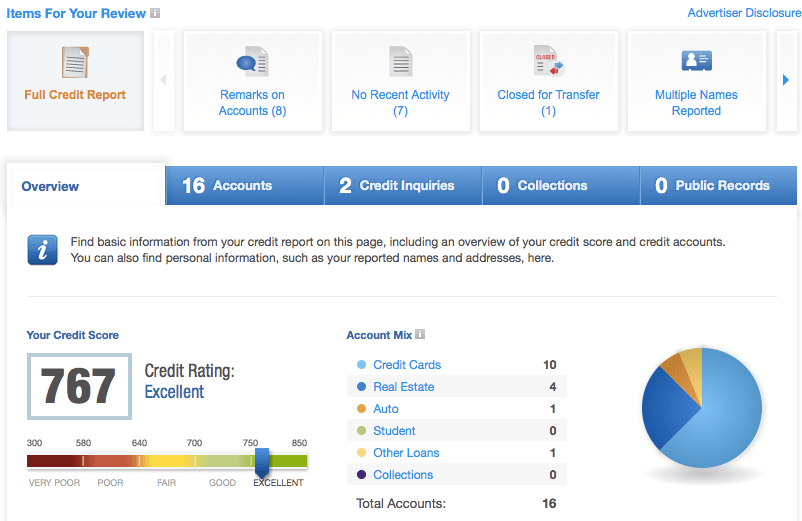Click the 767 credit score box
This screenshot has height=521, width=802.
tap(79, 386)
